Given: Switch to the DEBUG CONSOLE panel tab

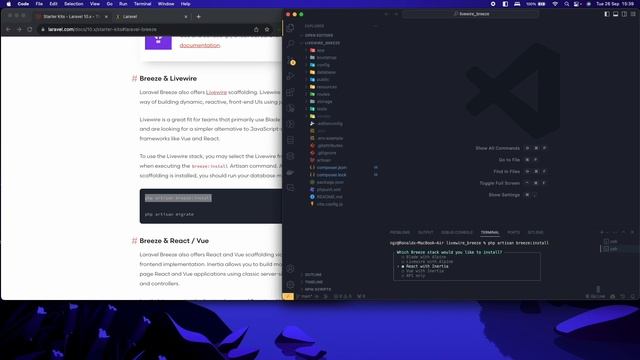Looking at the screenshot, I should (x=457, y=232).
